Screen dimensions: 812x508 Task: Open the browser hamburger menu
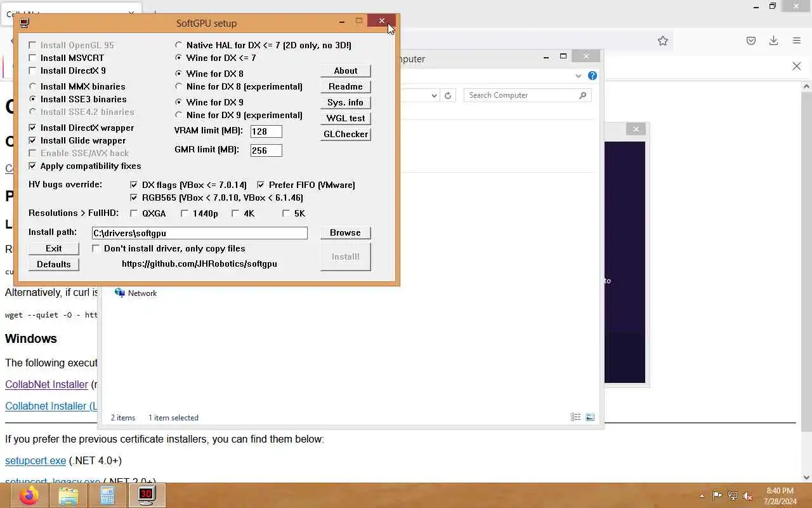[x=797, y=41]
